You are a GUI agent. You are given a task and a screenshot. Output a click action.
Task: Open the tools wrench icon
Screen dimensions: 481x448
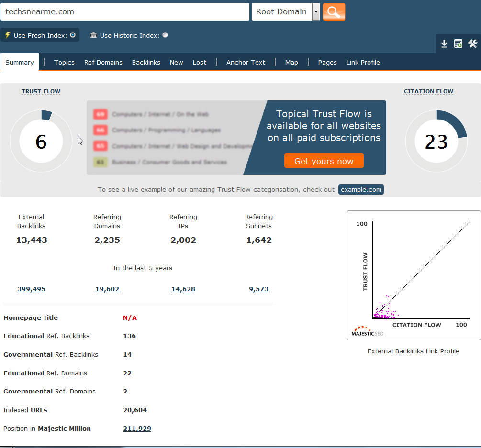click(x=472, y=44)
